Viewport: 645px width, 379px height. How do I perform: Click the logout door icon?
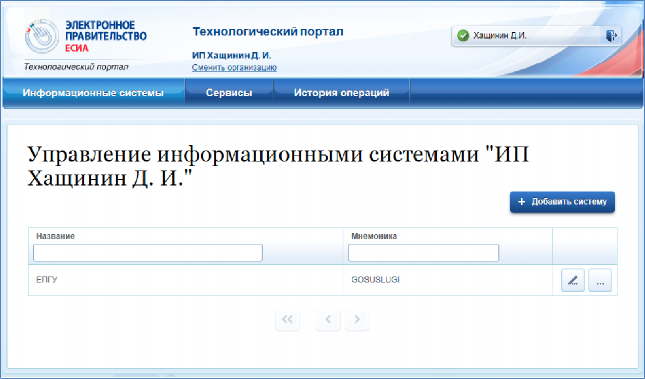pos(611,36)
